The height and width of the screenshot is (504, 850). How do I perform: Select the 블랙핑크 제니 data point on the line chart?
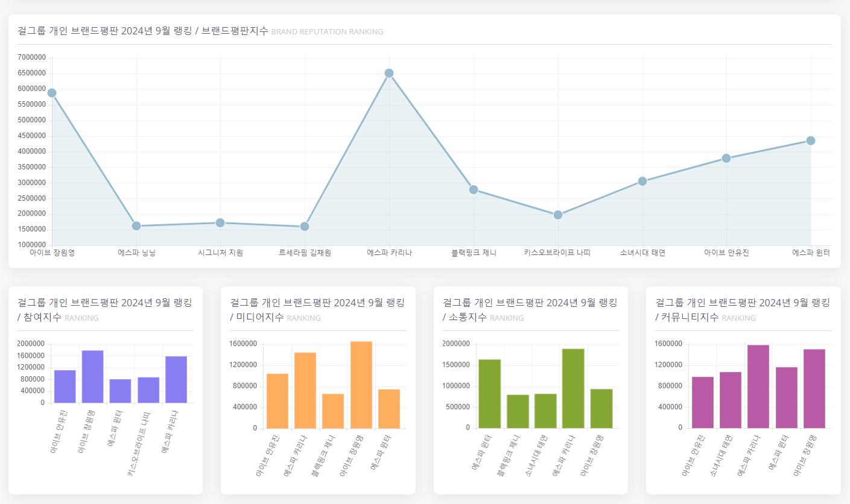pos(474,190)
